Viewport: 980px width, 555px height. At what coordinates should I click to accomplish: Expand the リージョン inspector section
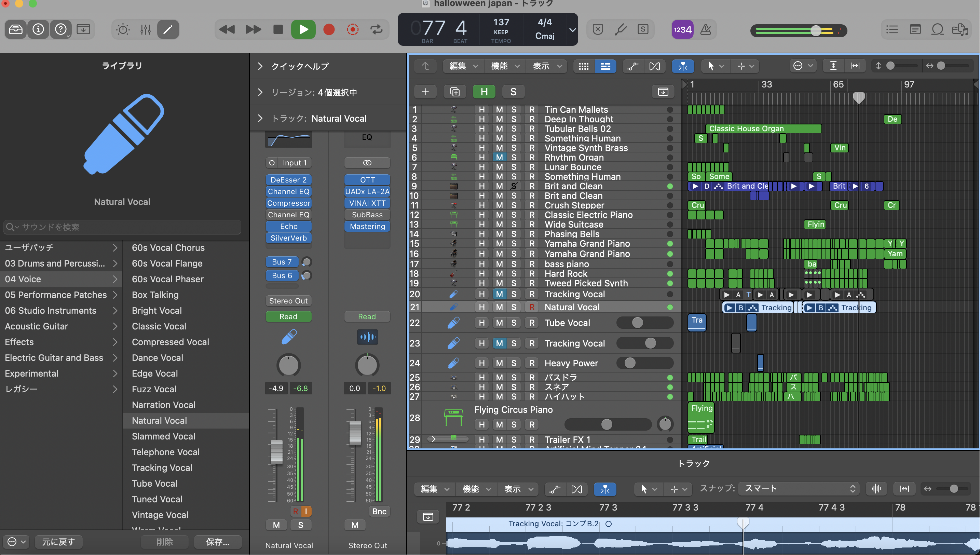(x=260, y=92)
